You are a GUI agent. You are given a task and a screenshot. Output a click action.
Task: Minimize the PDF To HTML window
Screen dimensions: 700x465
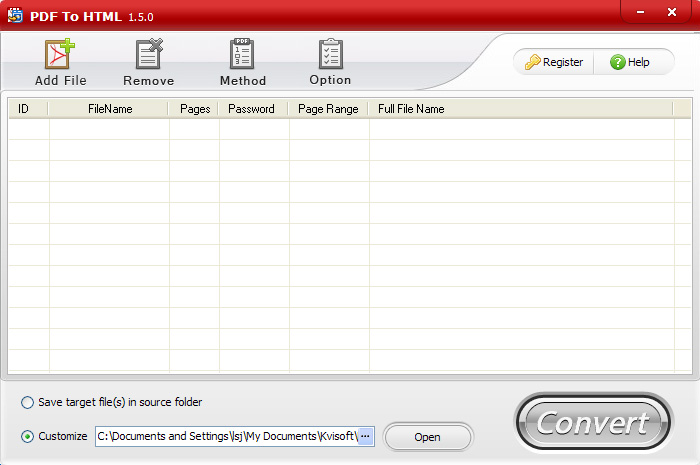click(640, 12)
